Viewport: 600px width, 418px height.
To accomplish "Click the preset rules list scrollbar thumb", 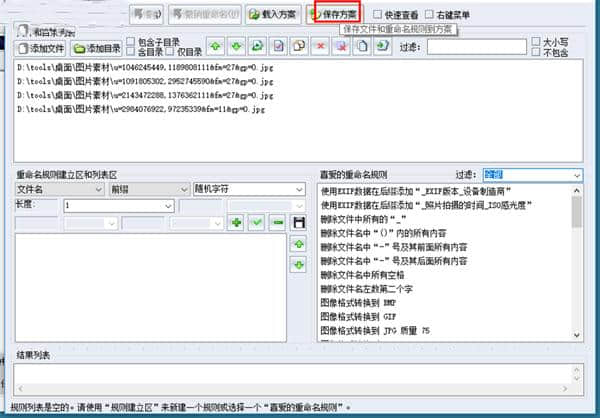I will pos(577,212).
